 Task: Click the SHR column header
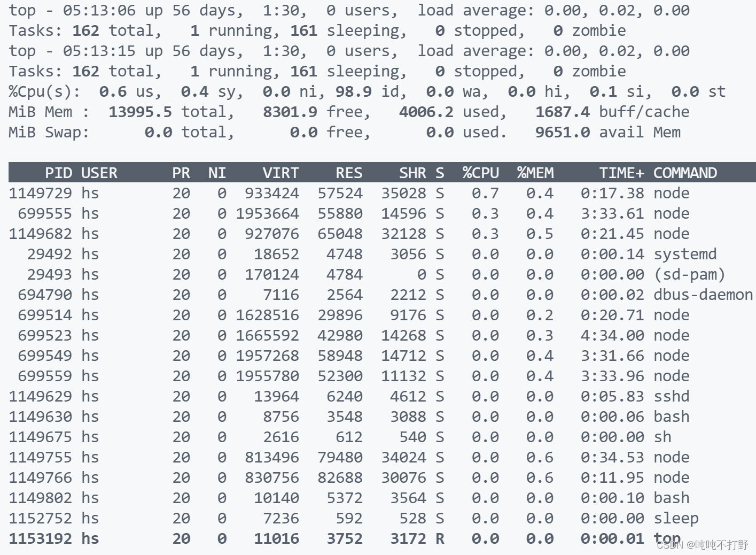pos(412,173)
